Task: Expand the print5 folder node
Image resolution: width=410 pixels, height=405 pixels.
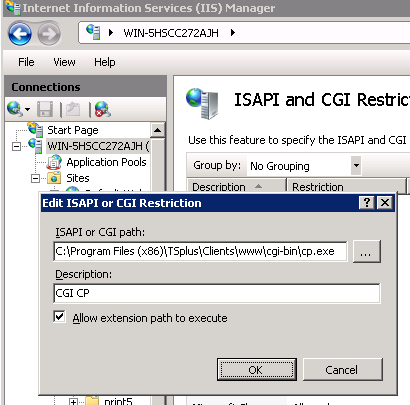Action: (74, 401)
